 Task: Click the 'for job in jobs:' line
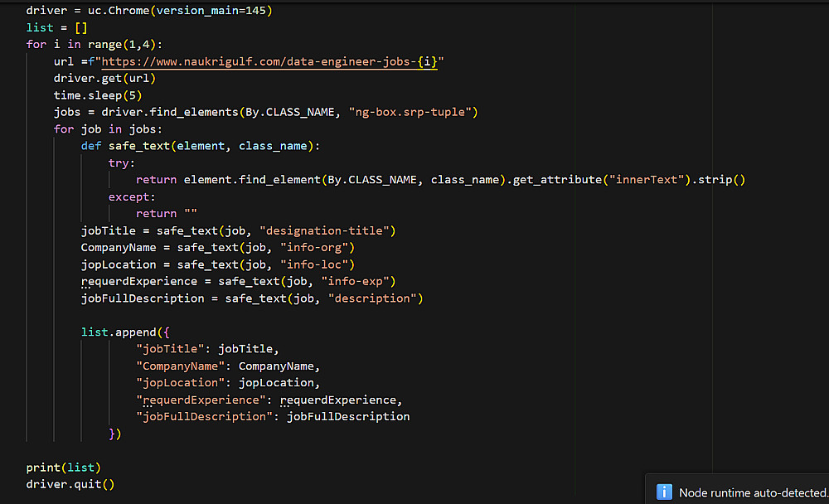click(x=108, y=129)
